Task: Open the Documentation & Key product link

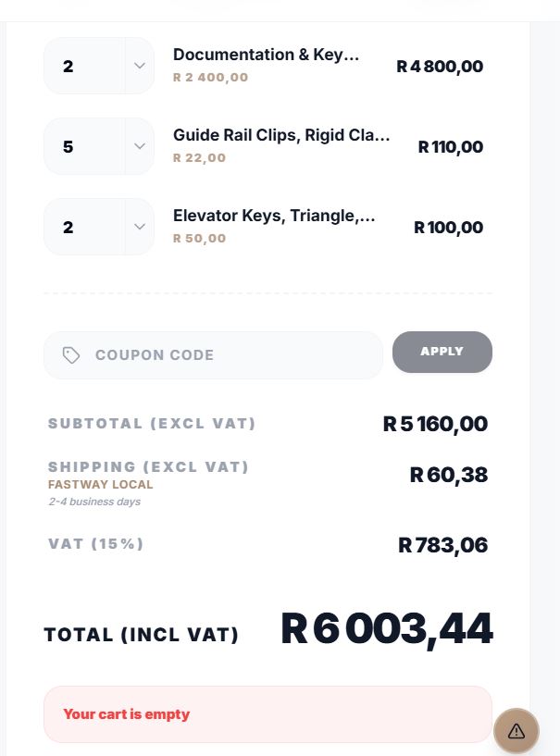Action: click(266, 55)
